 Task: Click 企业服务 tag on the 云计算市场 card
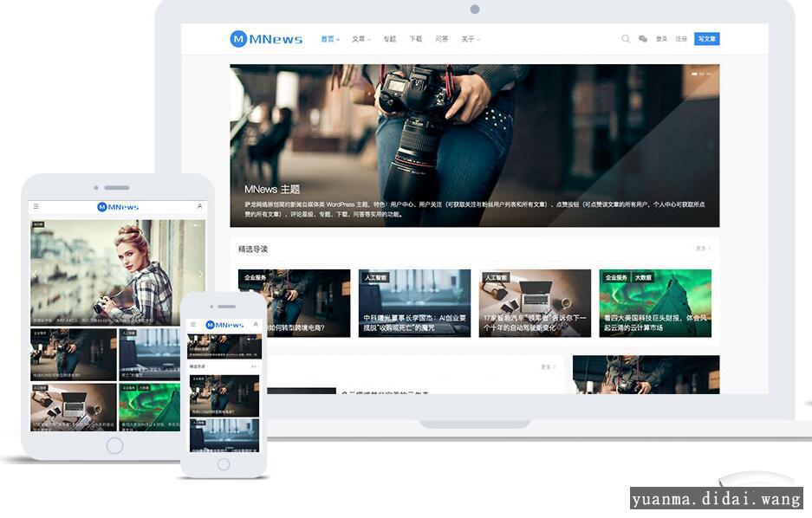click(x=616, y=278)
